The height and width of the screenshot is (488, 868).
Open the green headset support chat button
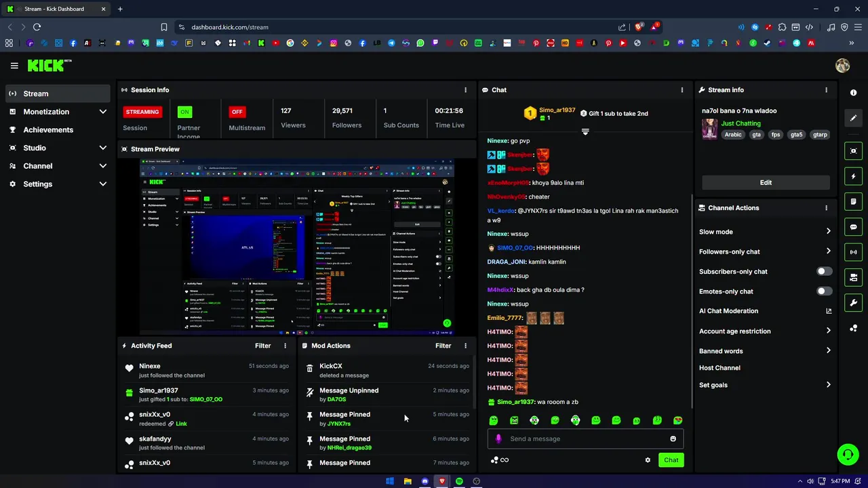click(x=848, y=454)
